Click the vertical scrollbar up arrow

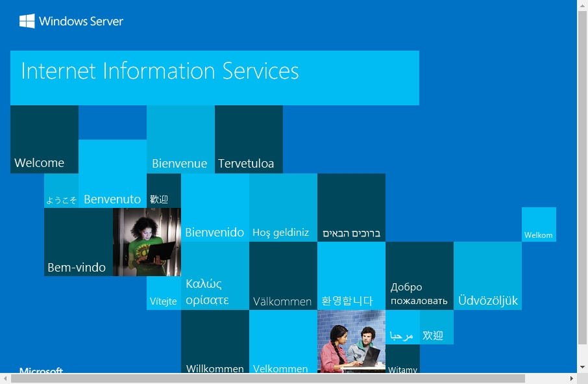(582, 5)
